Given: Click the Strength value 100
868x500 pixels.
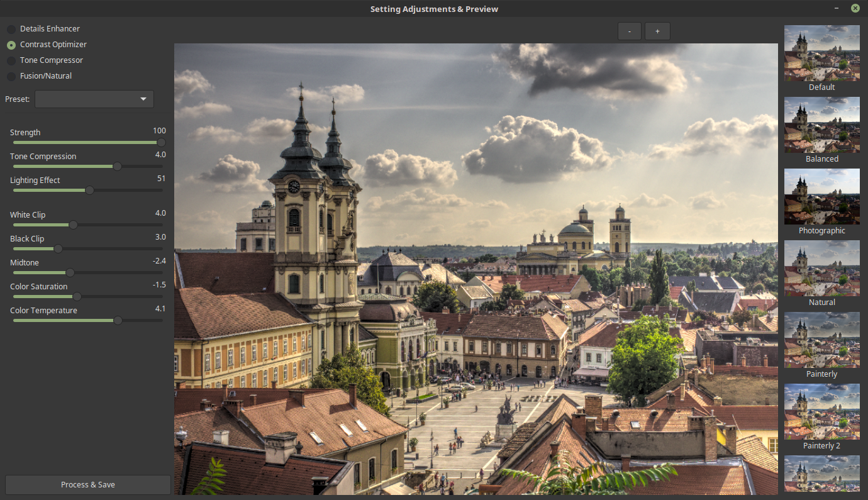Looking at the screenshot, I should [x=159, y=131].
